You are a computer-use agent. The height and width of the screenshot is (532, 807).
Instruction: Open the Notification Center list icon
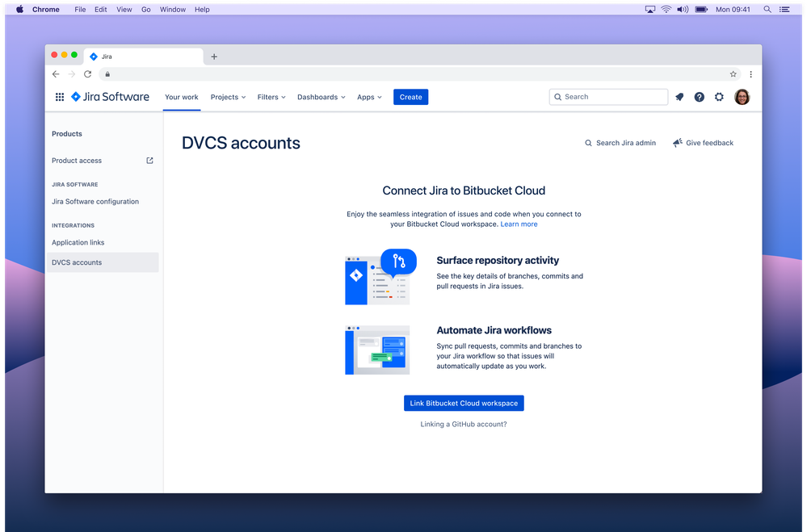[x=784, y=9]
